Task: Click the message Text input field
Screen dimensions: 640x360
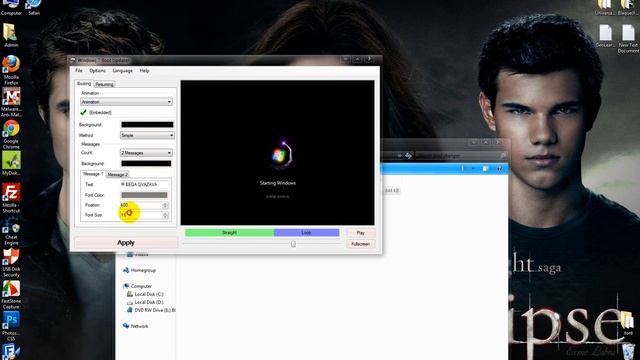Action: [x=144, y=184]
